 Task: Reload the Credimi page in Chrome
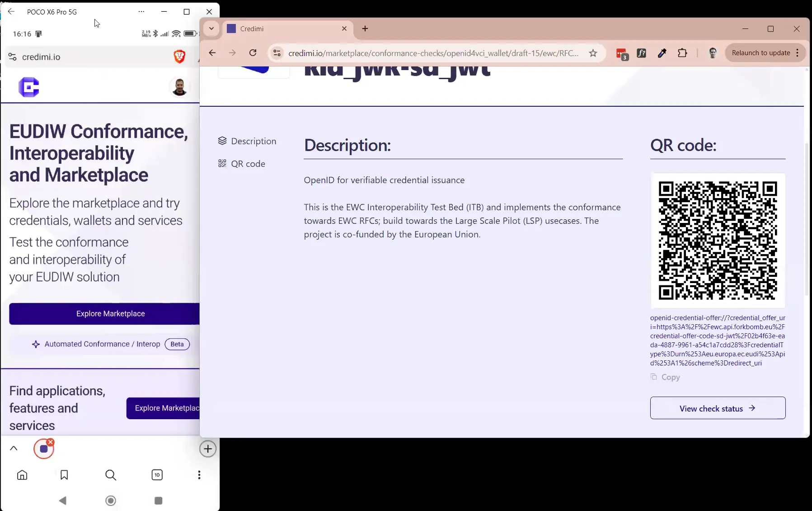click(253, 53)
